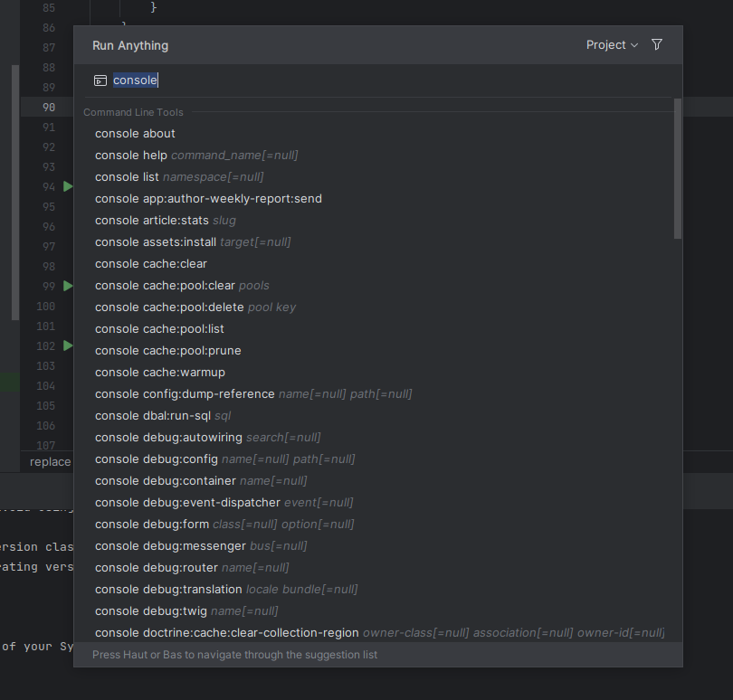Select 'console help' command

(x=378, y=156)
